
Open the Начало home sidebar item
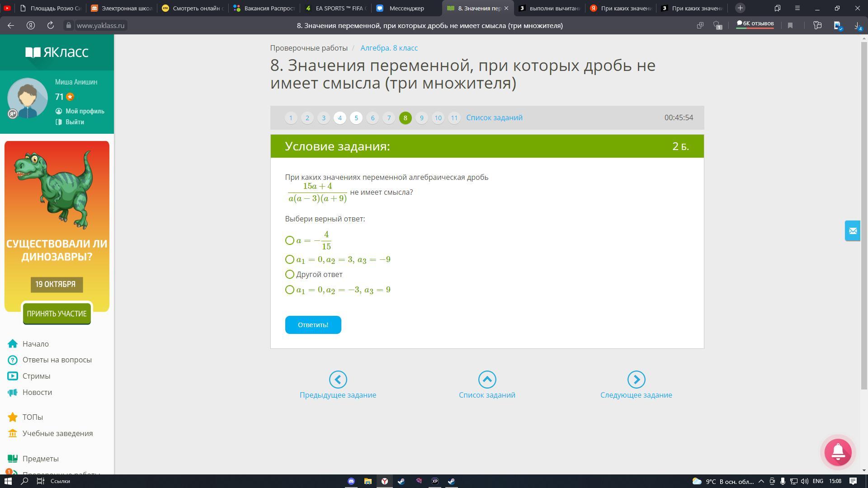[35, 344]
